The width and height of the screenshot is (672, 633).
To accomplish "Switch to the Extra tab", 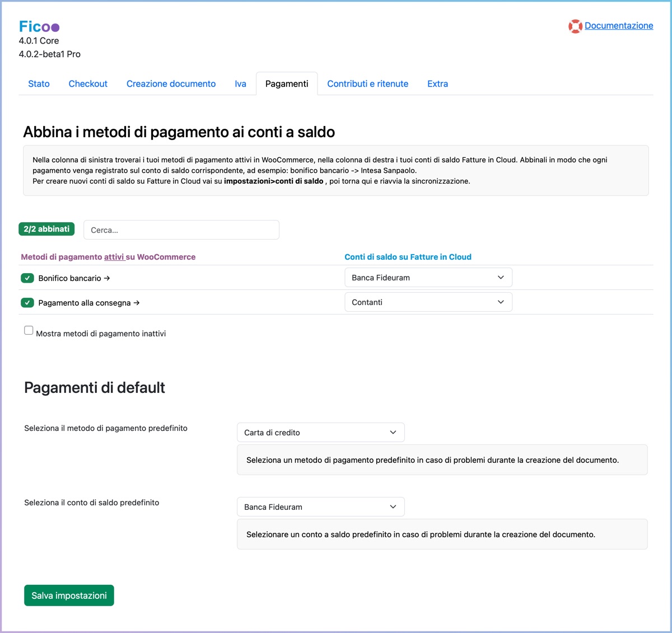I will pos(437,84).
